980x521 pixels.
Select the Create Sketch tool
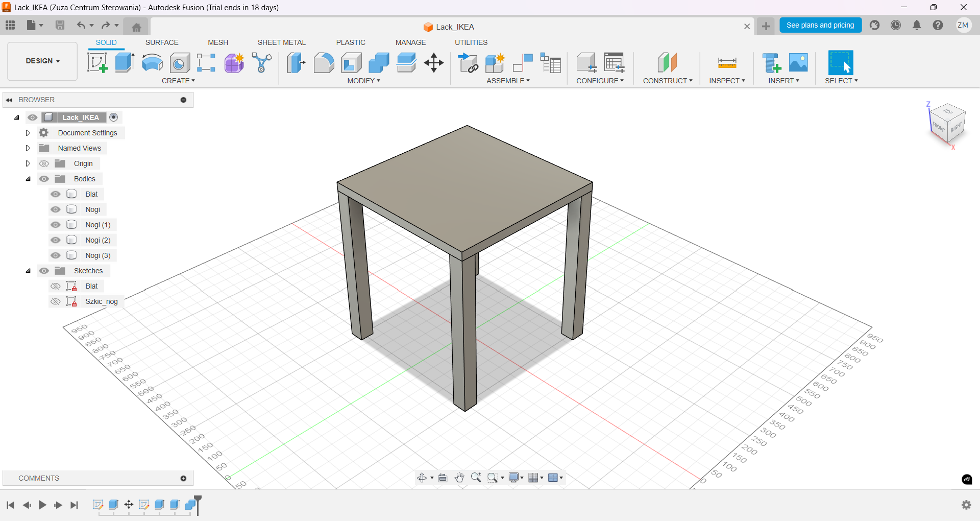[97, 63]
